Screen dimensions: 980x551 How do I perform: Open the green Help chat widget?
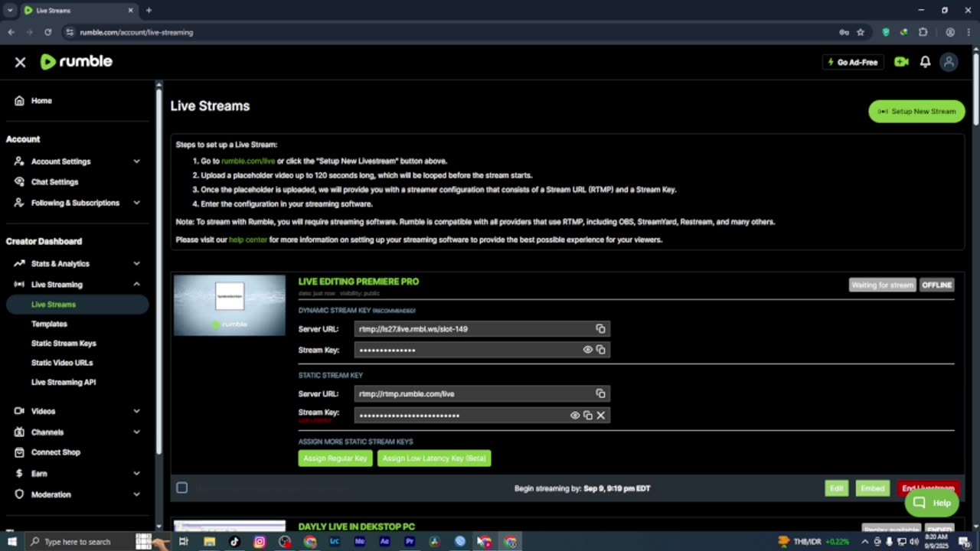pyautogui.click(x=932, y=503)
